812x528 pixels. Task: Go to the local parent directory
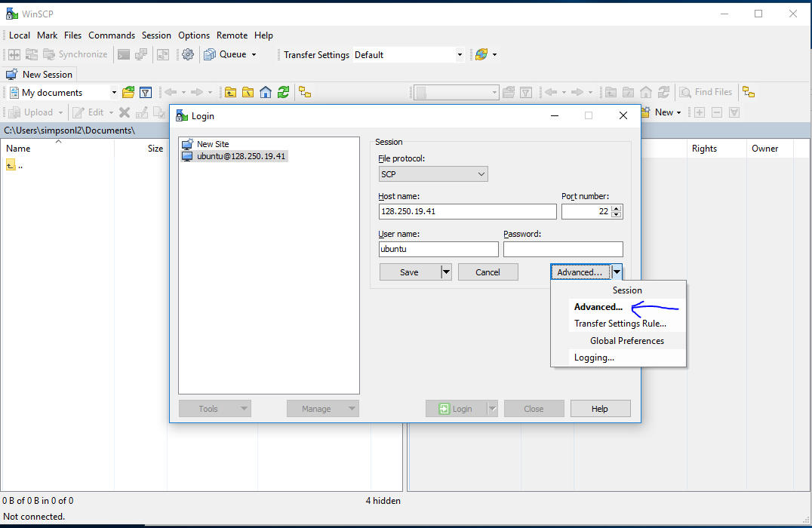230,92
